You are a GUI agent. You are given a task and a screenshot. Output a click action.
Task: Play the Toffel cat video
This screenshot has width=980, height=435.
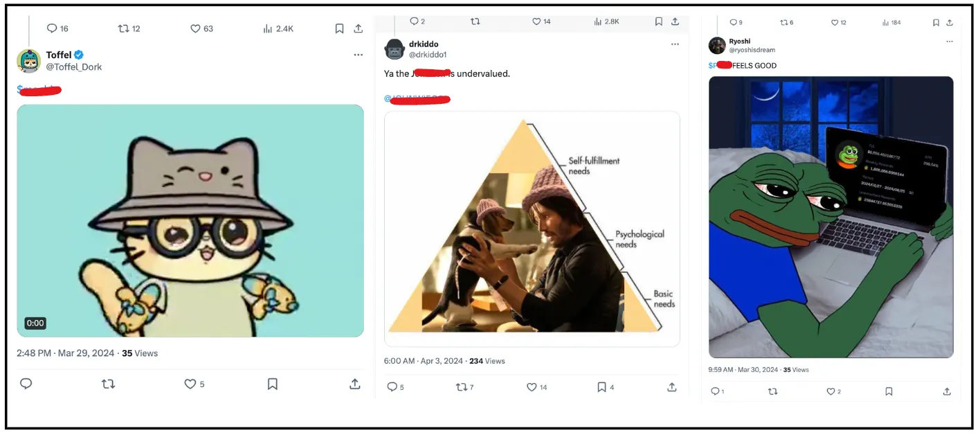[190, 220]
